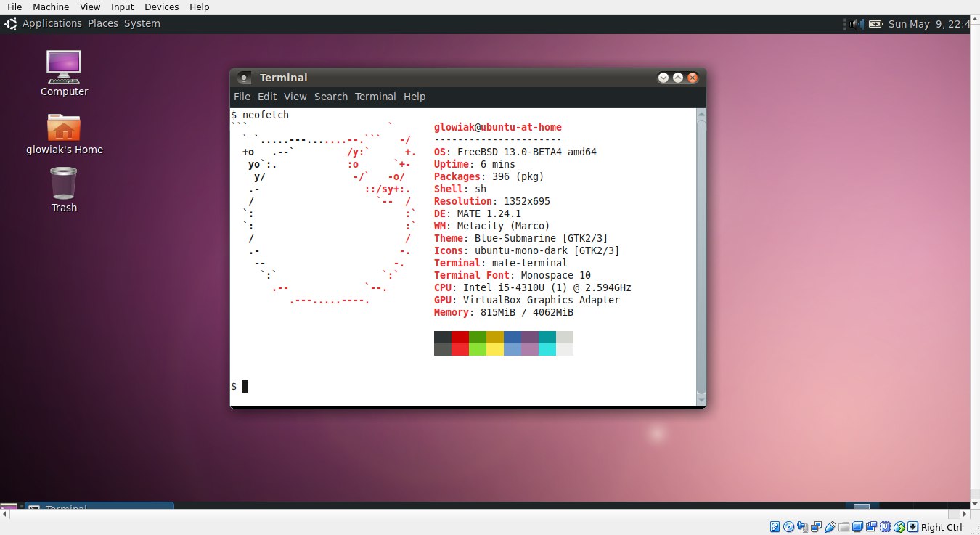The width and height of the screenshot is (980, 535).
Task: Click the VirtualBox keyboard capture arrow icon
Action: click(x=912, y=527)
